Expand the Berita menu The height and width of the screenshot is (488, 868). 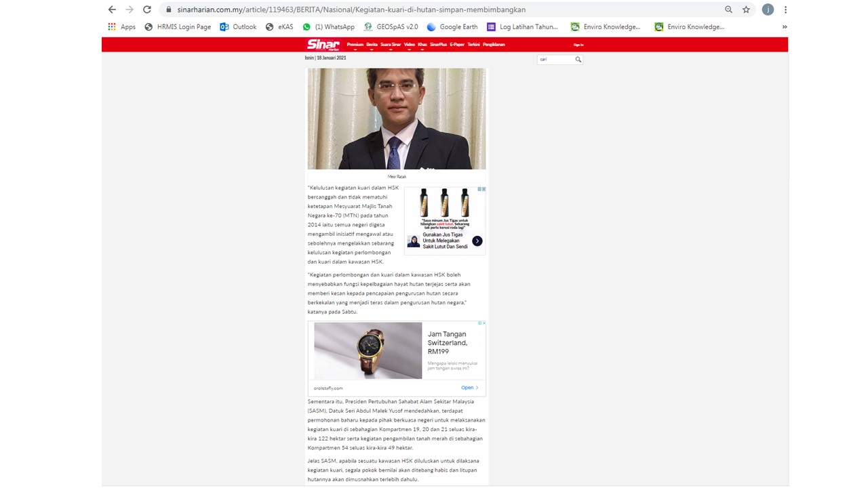click(372, 45)
